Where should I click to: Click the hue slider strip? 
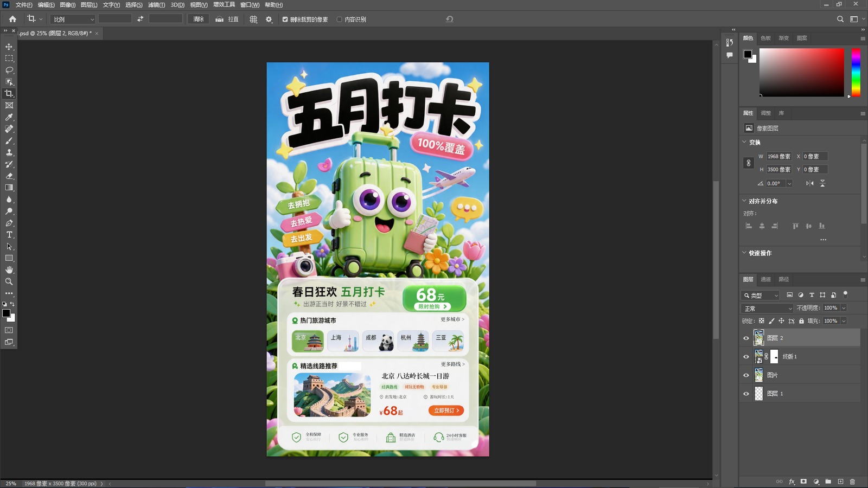point(856,72)
